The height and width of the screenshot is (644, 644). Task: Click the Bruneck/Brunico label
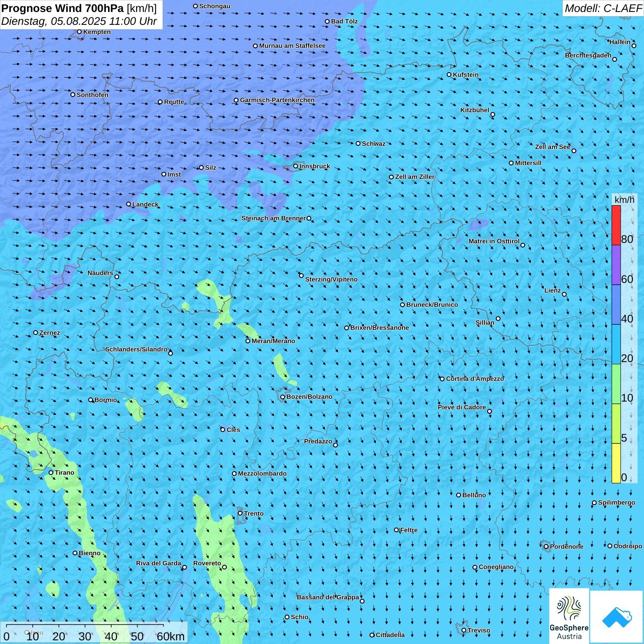coord(432,305)
